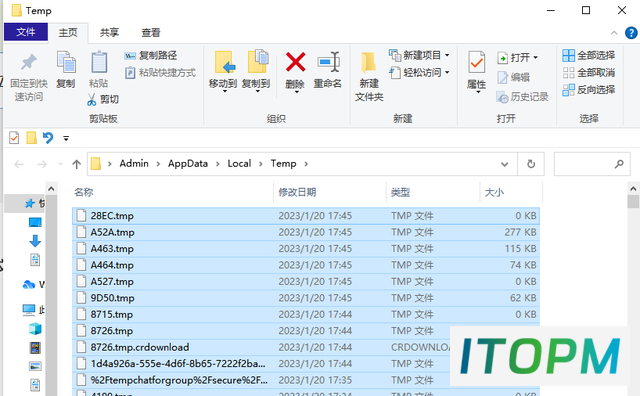This screenshot has height=396, width=640.
Task: Open the File (文件) tab
Action: pos(26,32)
